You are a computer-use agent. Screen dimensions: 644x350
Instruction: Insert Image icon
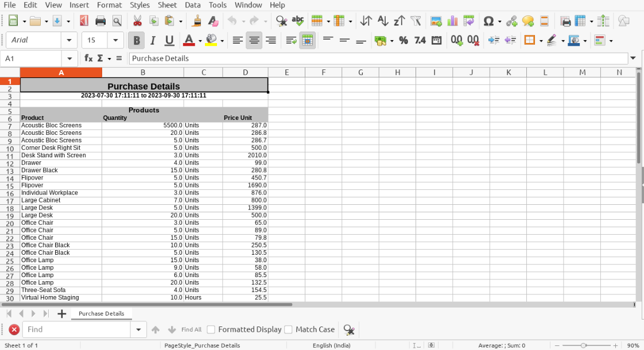click(x=436, y=21)
